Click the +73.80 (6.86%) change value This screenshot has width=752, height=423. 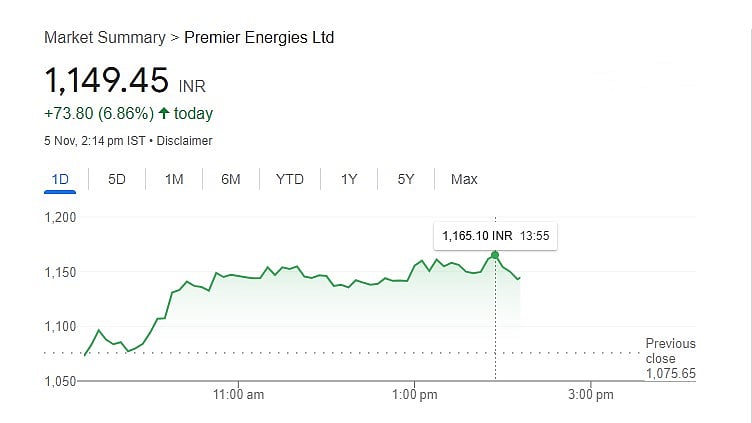[98, 114]
